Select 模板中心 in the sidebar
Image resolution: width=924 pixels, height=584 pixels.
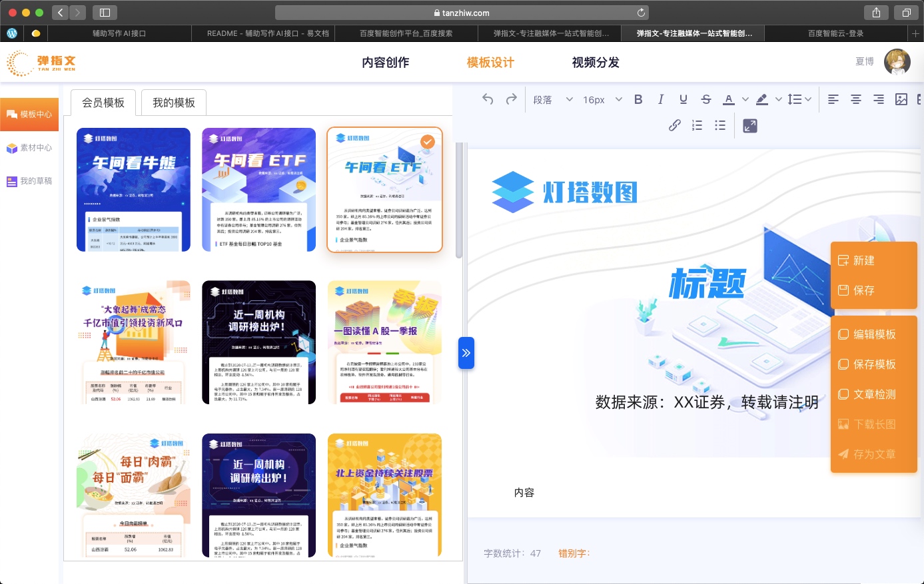click(x=29, y=115)
